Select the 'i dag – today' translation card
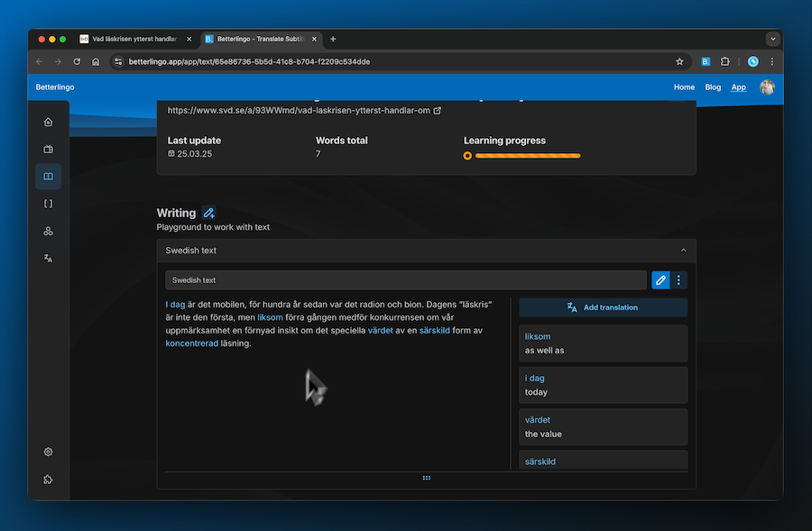This screenshot has height=531, width=812. point(604,385)
